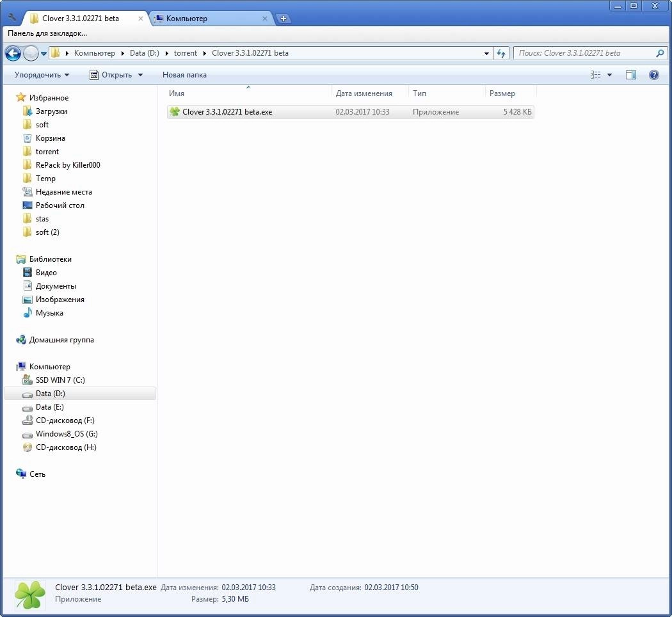Open the view options dropdown arrow
The width and height of the screenshot is (672, 617).
609,75
